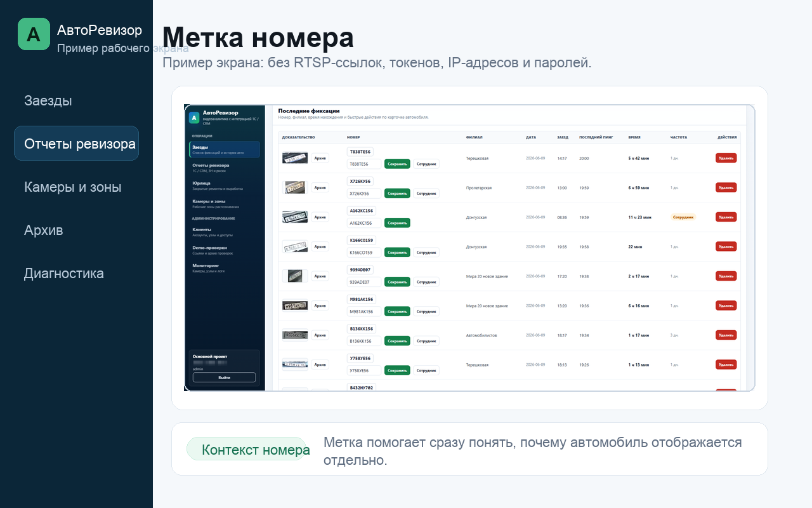This screenshot has height=508, width=812.
Task: Delete the 1 ч 13 мин entry with Удалить
Action: coord(726,364)
